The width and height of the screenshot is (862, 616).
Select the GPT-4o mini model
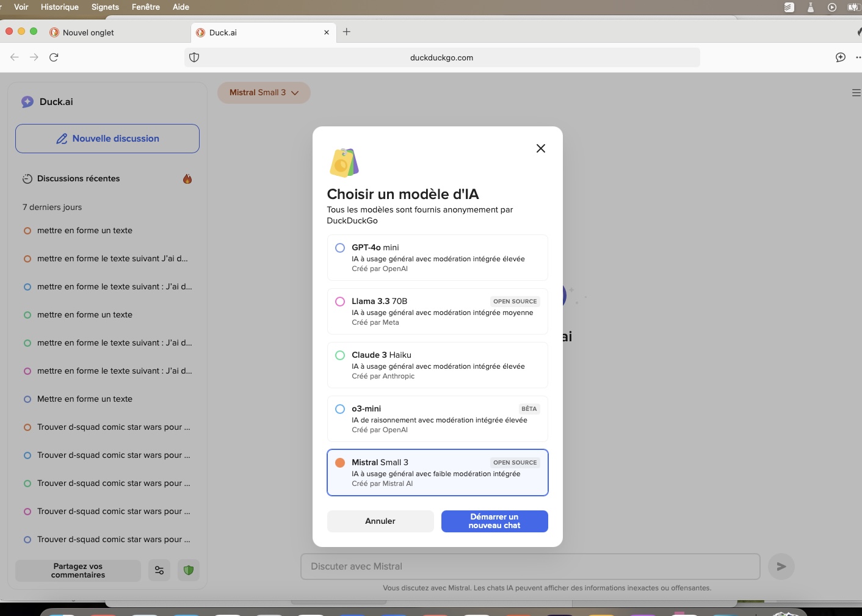click(340, 248)
